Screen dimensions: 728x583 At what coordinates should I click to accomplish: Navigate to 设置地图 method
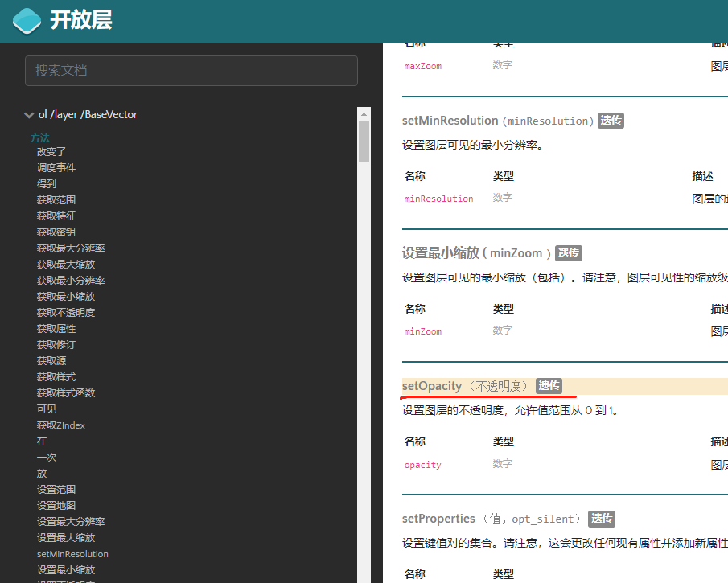tap(56, 506)
